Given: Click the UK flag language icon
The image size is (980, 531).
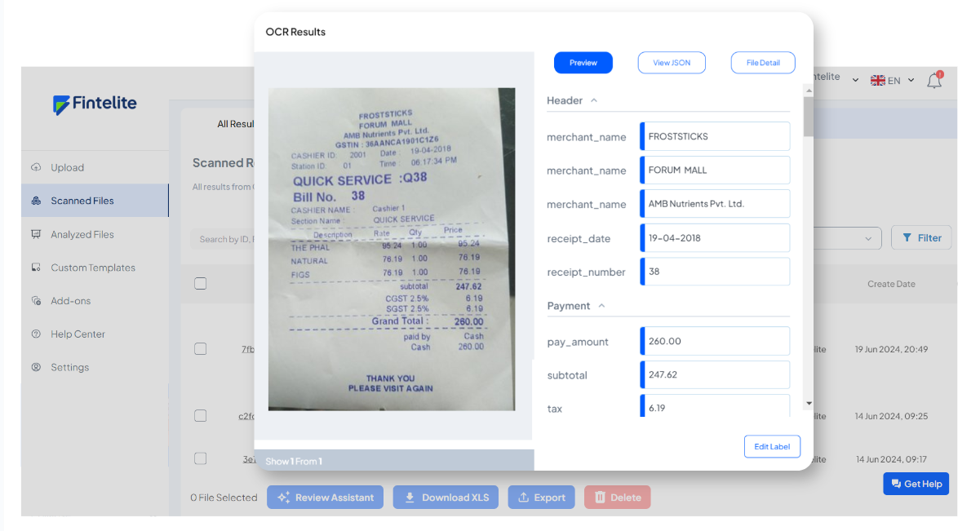Looking at the screenshot, I should click(878, 80).
